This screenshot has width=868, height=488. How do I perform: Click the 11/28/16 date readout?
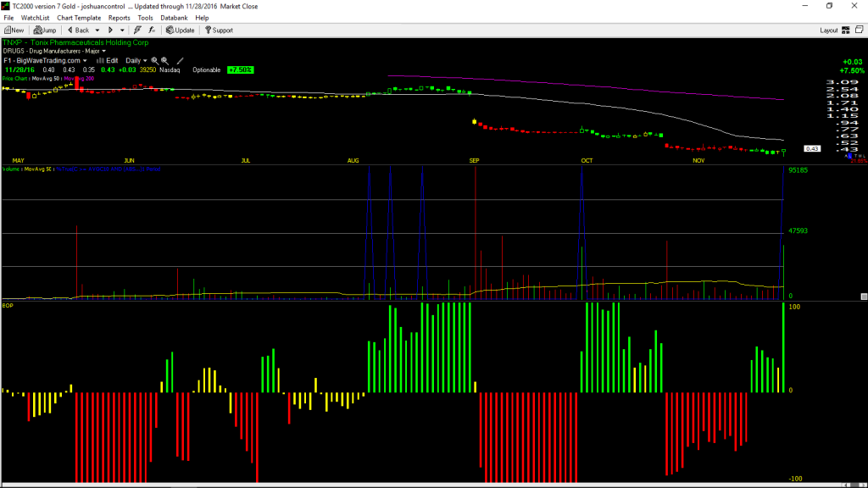pyautogui.click(x=20, y=70)
